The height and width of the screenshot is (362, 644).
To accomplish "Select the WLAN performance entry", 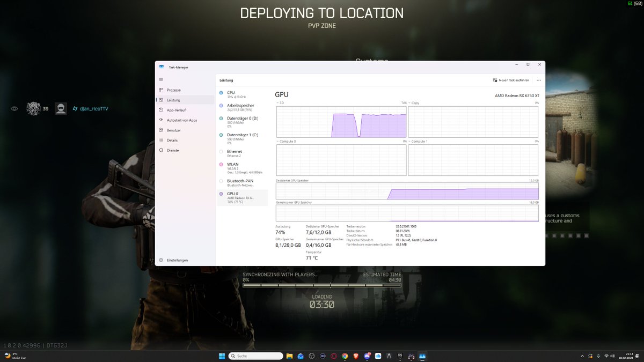I will pos(242,168).
